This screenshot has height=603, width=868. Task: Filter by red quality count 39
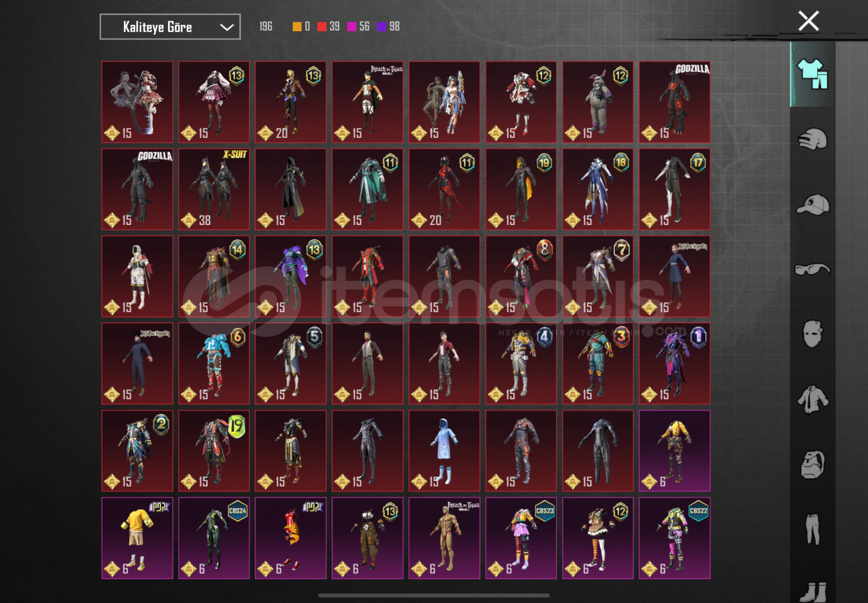point(328,26)
